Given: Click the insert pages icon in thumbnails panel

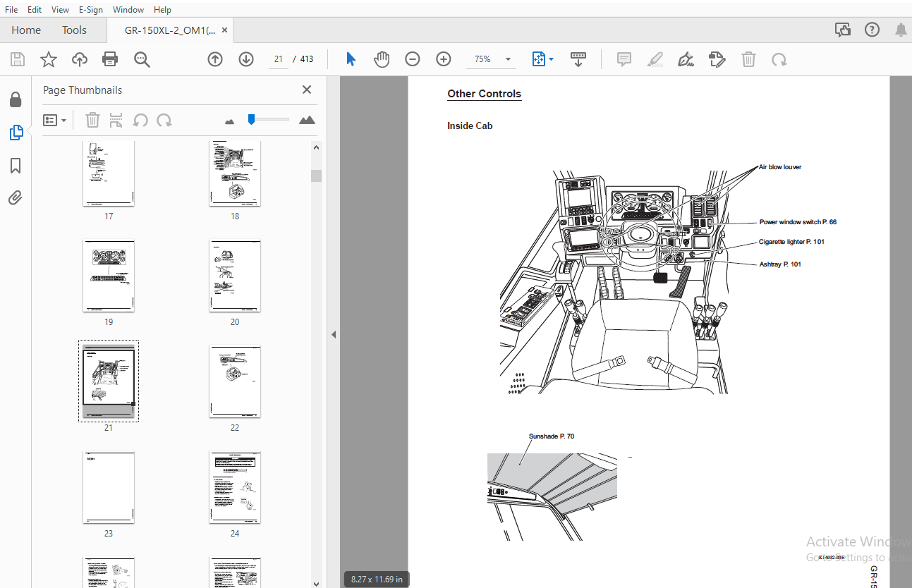Looking at the screenshot, I should pyautogui.click(x=116, y=120).
